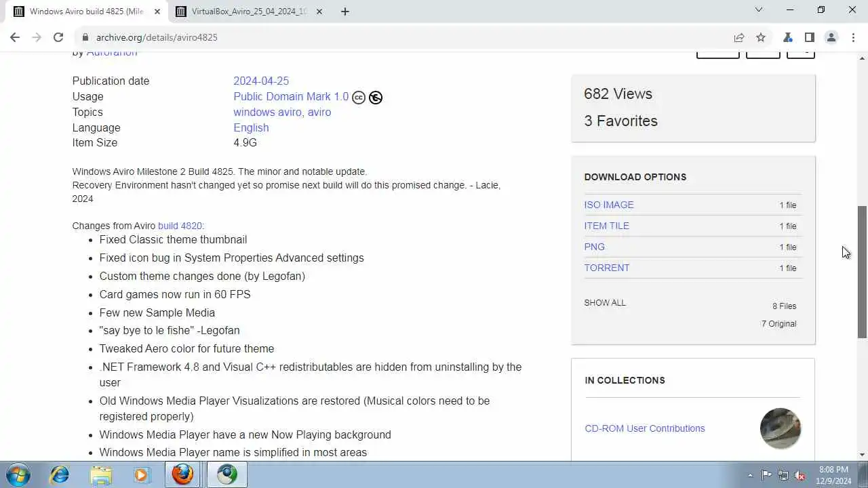Screen dimensions: 868x488
Task: Click the DOWNLOAD OPTIONS heading
Action: click(x=635, y=177)
